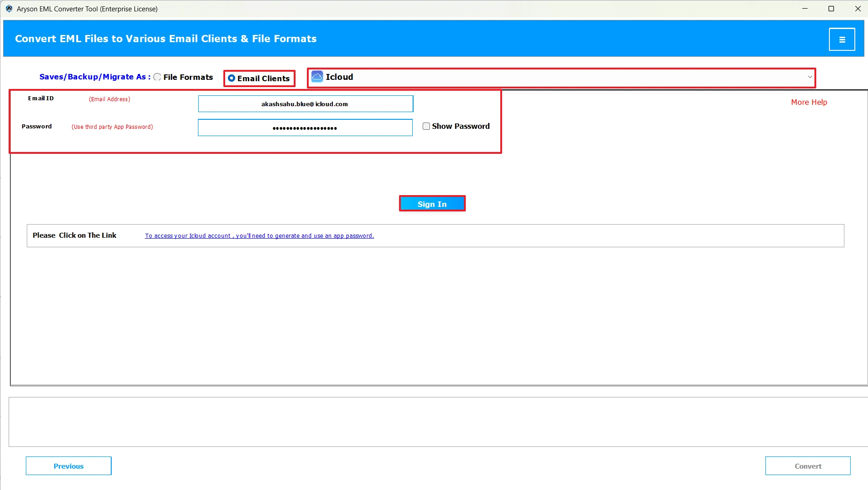The height and width of the screenshot is (490, 868).
Task: Maximize the Aryson EML Converter window
Action: pos(831,9)
